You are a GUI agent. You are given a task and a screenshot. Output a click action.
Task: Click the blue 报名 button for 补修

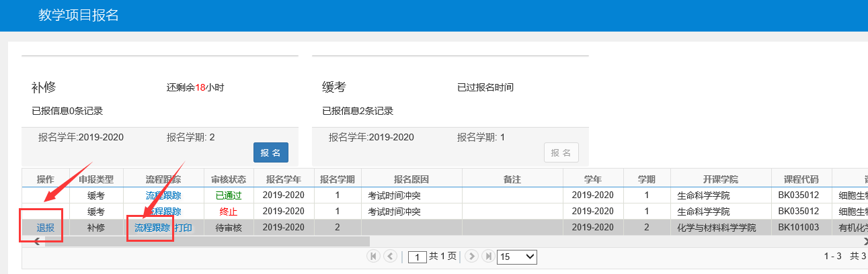click(x=270, y=152)
